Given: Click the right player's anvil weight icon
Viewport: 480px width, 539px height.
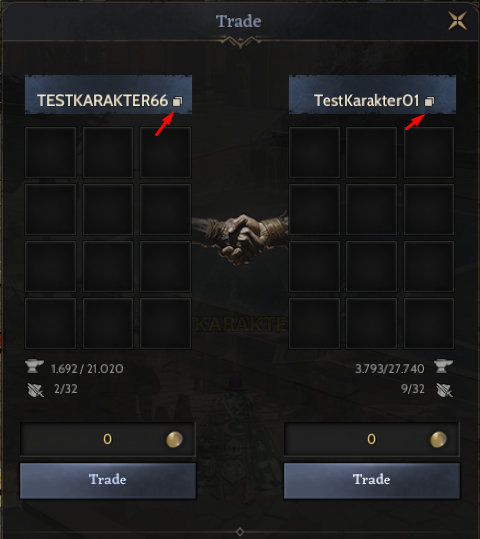Looking at the screenshot, I should [444, 366].
